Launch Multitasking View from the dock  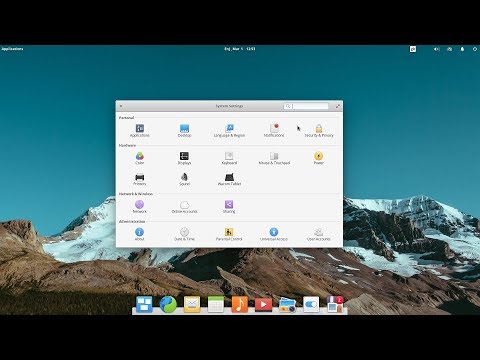(x=144, y=304)
